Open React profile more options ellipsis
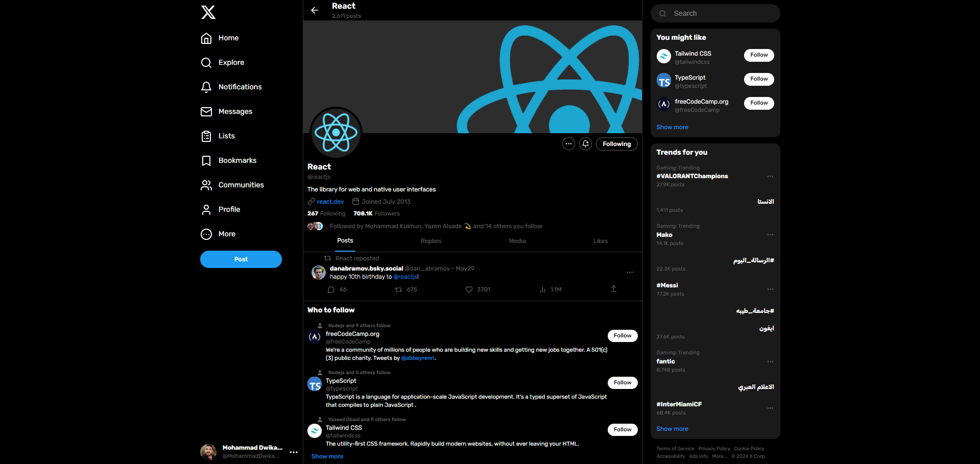The width and height of the screenshot is (980, 464). tap(568, 144)
